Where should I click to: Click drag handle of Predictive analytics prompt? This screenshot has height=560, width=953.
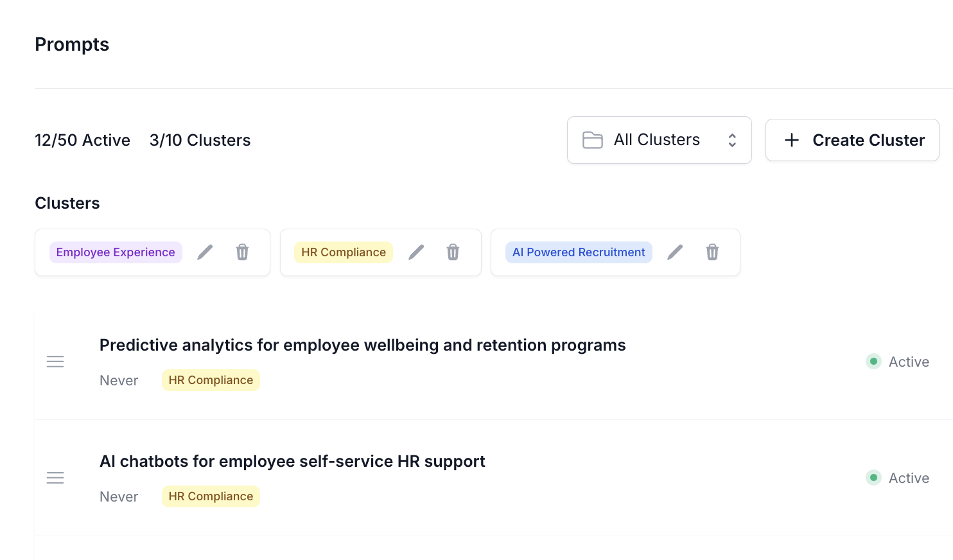click(x=55, y=362)
